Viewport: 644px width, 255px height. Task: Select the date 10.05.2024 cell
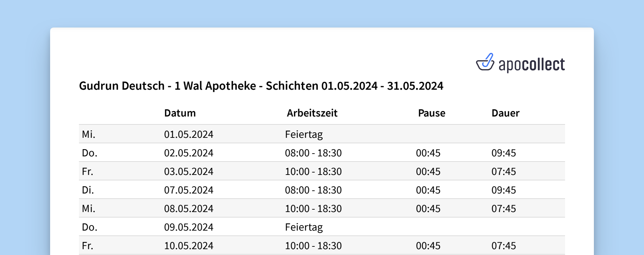pyautogui.click(x=188, y=246)
